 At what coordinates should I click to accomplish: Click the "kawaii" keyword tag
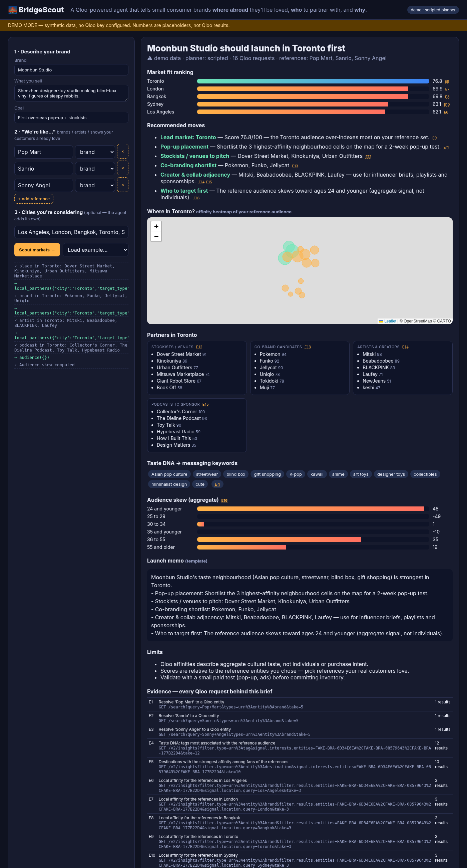(317, 474)
